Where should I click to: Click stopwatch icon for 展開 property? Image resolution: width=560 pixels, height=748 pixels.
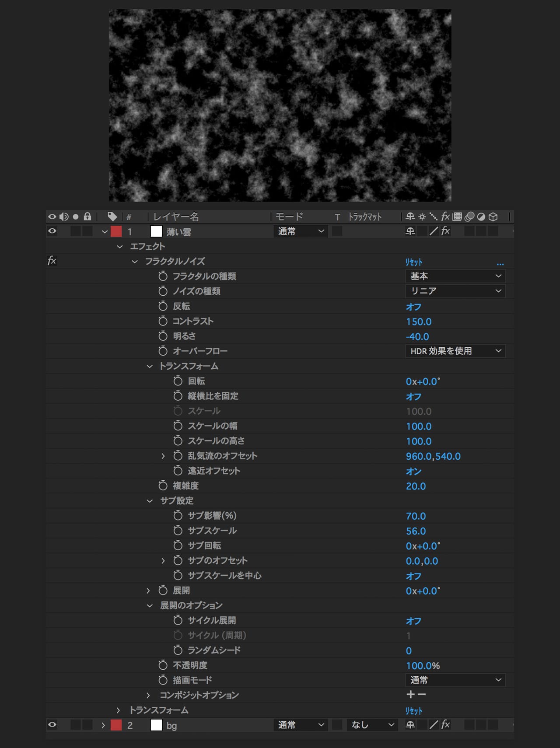(163, 591)
